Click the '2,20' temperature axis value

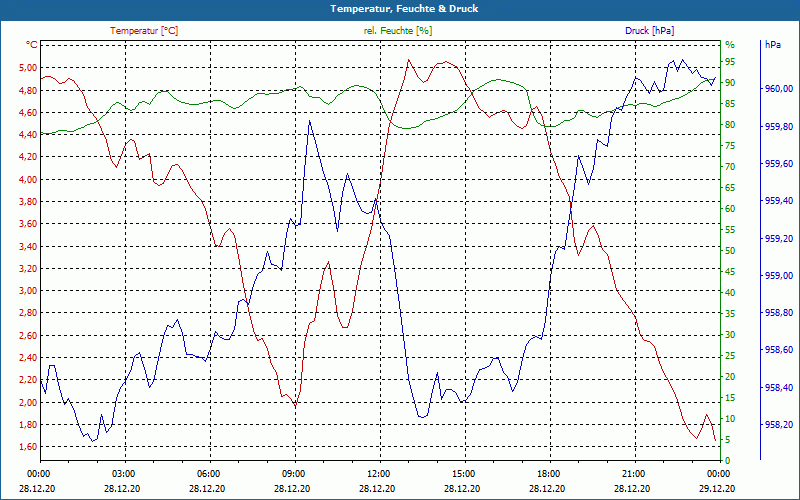tap(29, 380)
